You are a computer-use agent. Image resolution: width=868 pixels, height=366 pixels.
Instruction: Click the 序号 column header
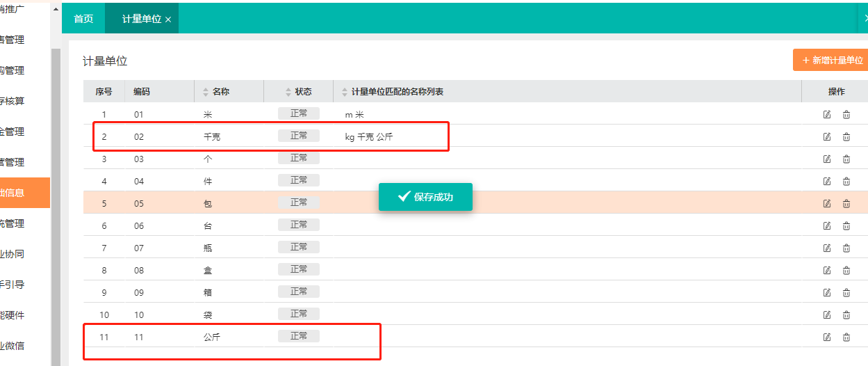tap(104, 92)
